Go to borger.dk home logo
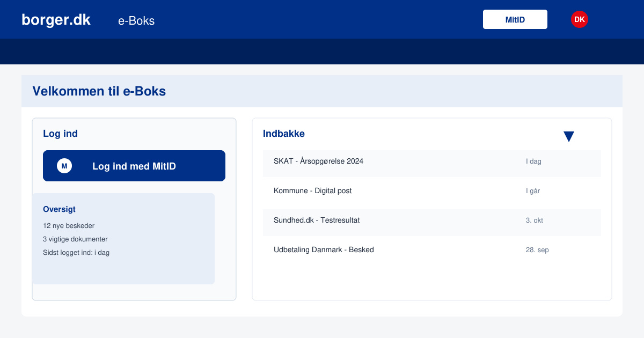 tap(56, 20)
